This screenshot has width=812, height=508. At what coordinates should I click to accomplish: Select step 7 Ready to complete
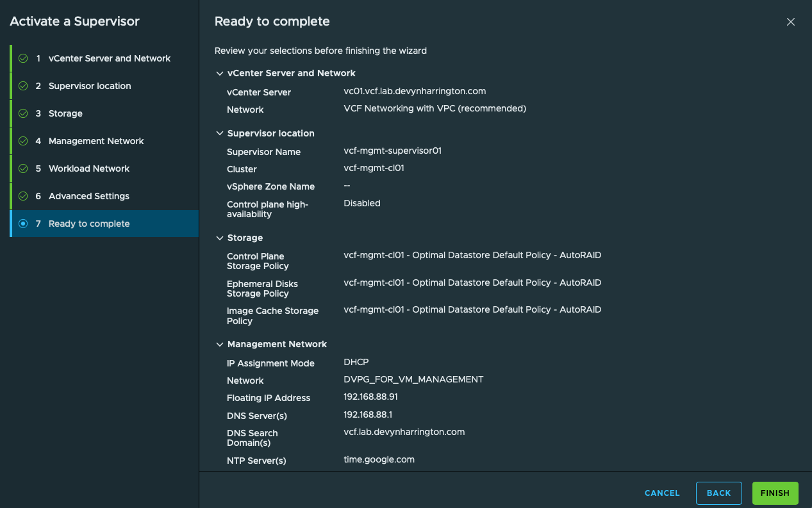[x=104, y=224]
